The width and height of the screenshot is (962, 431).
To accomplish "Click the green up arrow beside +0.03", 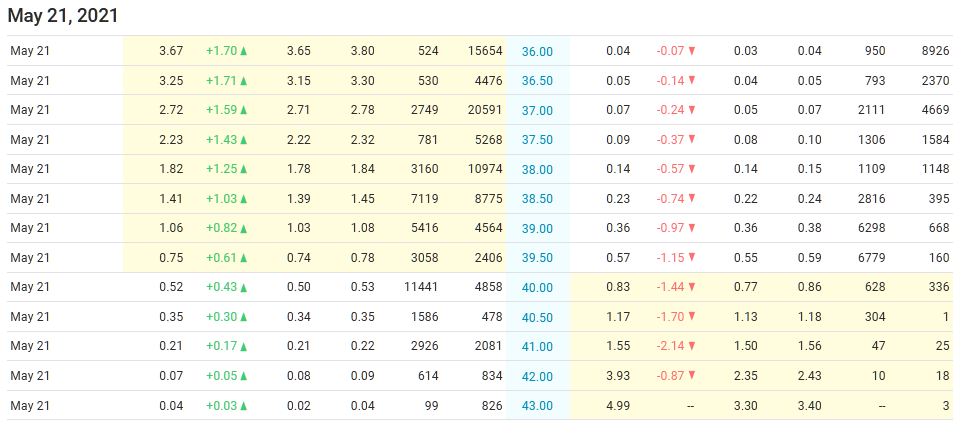I will tap(244, 405).
